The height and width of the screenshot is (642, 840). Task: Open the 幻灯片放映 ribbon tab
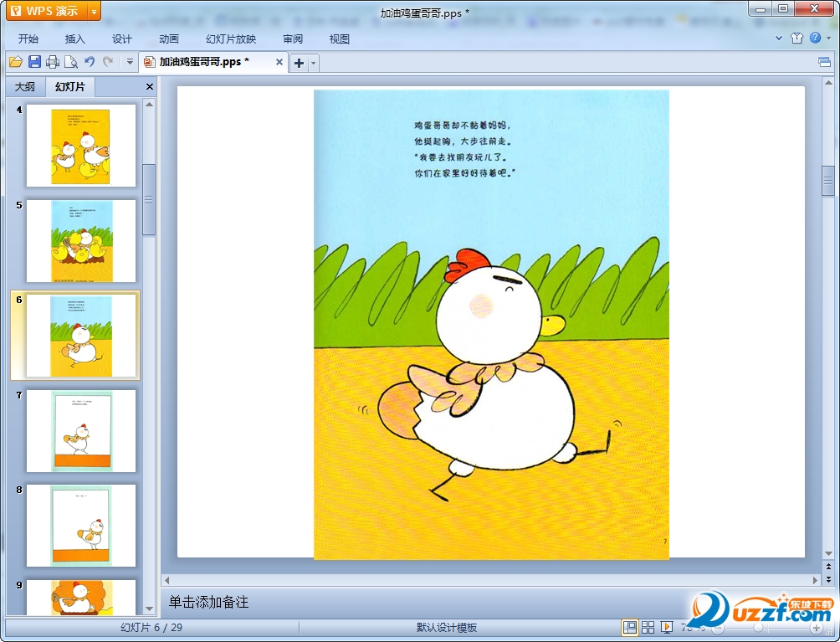pyautogui.click(x=231, y=39)
